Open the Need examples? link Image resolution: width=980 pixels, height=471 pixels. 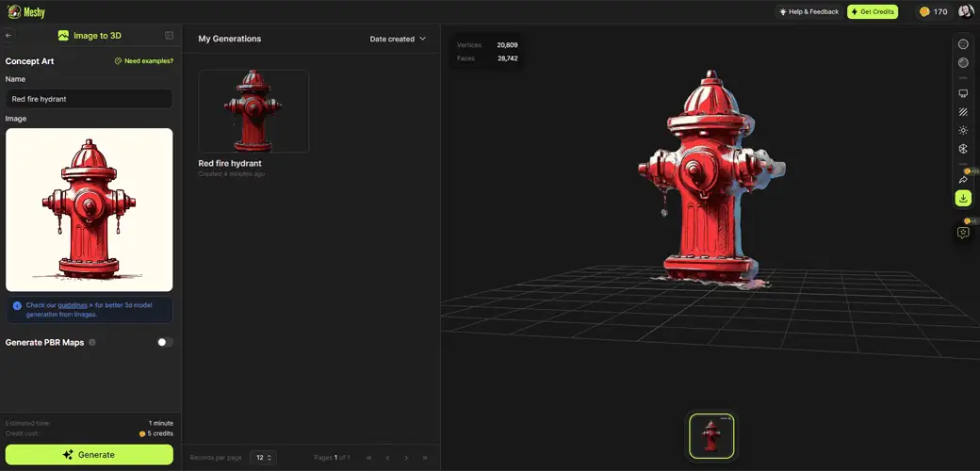pos(144,61)
